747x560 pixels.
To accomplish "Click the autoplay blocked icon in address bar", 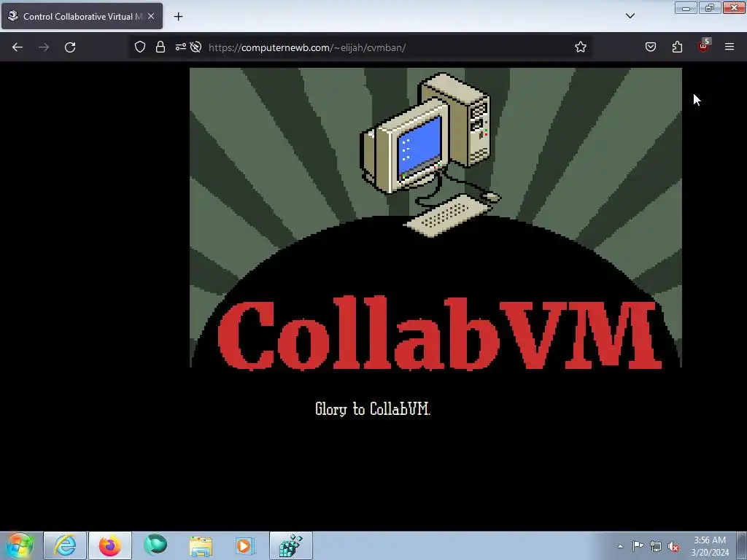I will [x=196, y=47].
